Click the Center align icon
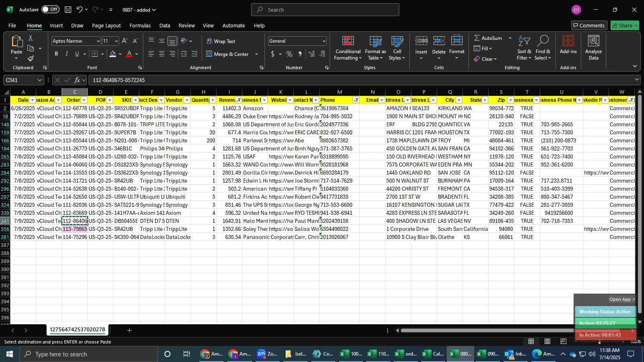 pyautogui.click(x=162, y=54)
